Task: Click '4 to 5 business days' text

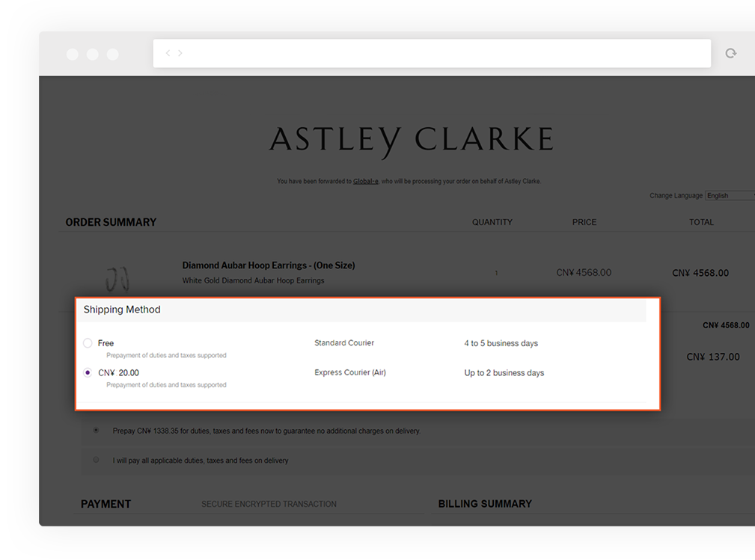Action: (x=501, y=343)
